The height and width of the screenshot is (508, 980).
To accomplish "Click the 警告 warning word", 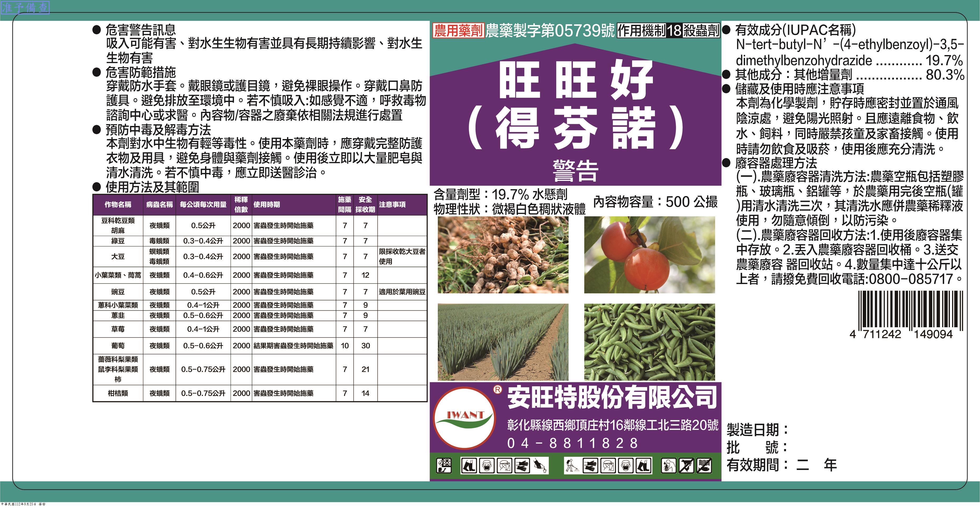I will (x=576, y=171).
